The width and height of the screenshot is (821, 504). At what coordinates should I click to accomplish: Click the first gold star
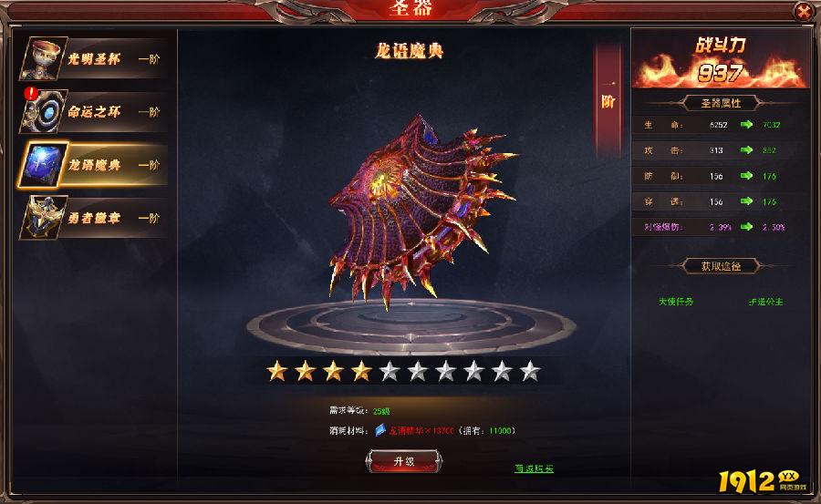pos(277,371)
